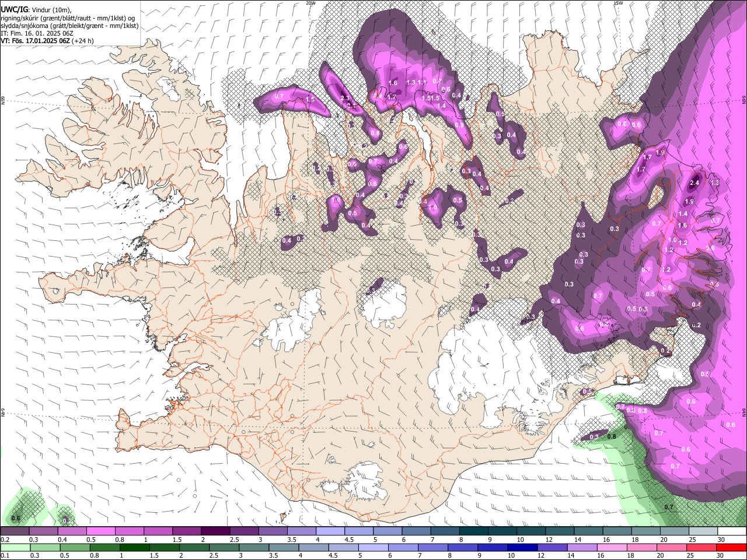The image size is (747, 560).
Task: Pick the light lavender 4 swatch on the snow scale
Action: (329, 531)
